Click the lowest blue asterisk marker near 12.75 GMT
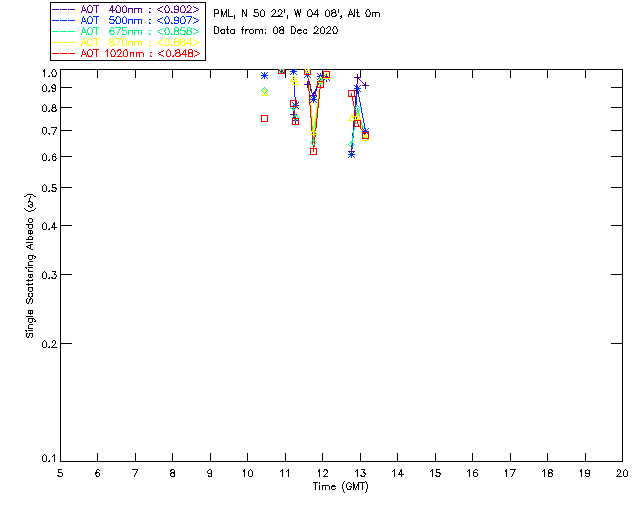This screenshot has width=640, height=512. (351, 154)
